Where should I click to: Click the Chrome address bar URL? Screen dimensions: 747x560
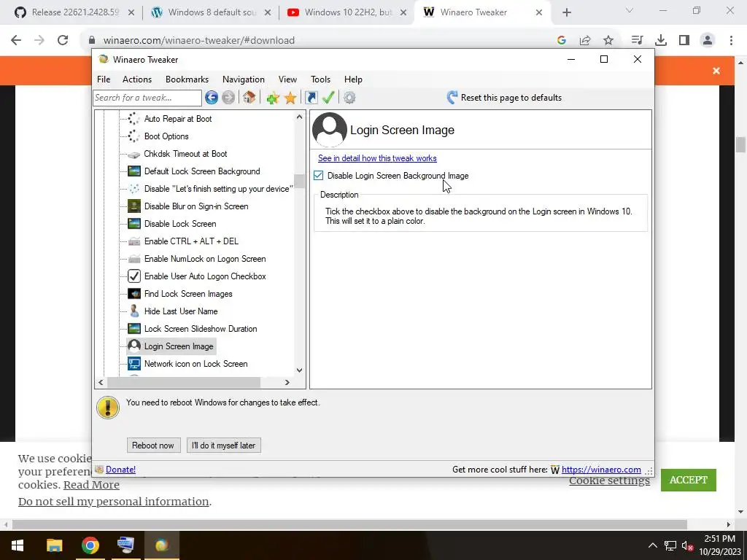198,41
